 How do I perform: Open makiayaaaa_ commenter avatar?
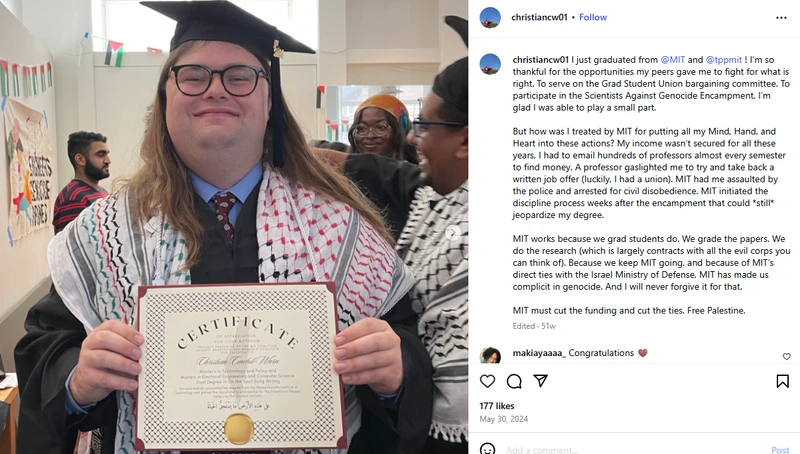(490, 355)
